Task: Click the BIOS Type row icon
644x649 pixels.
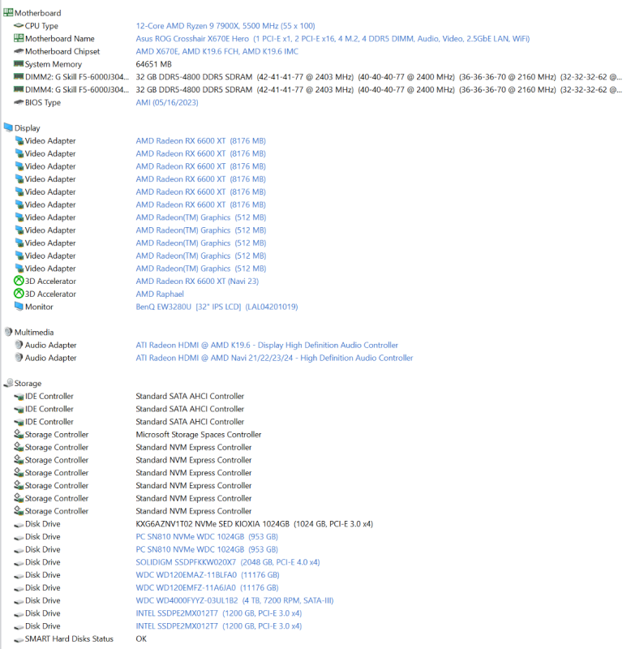Action: coord(19,102)
